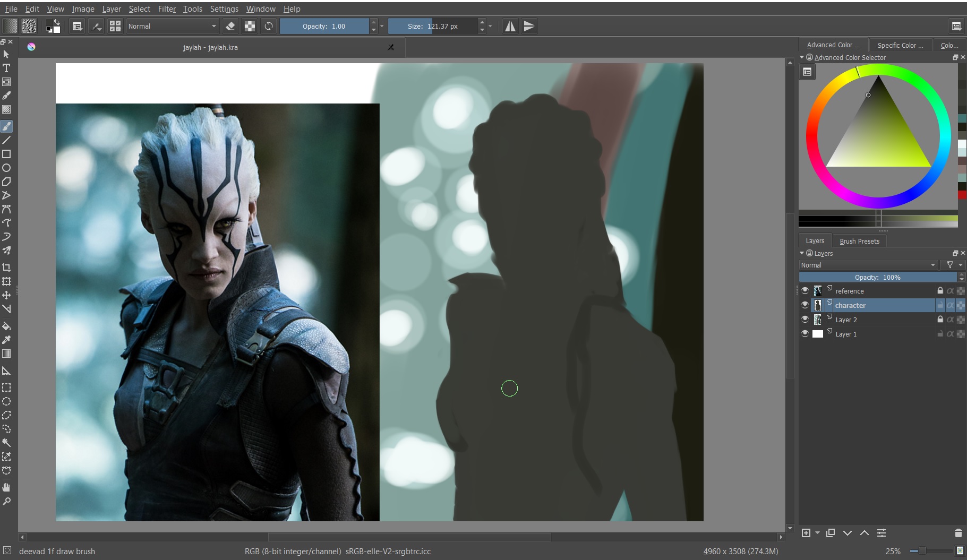Select the Rectangular Selection tool

(x=6, y=388)
